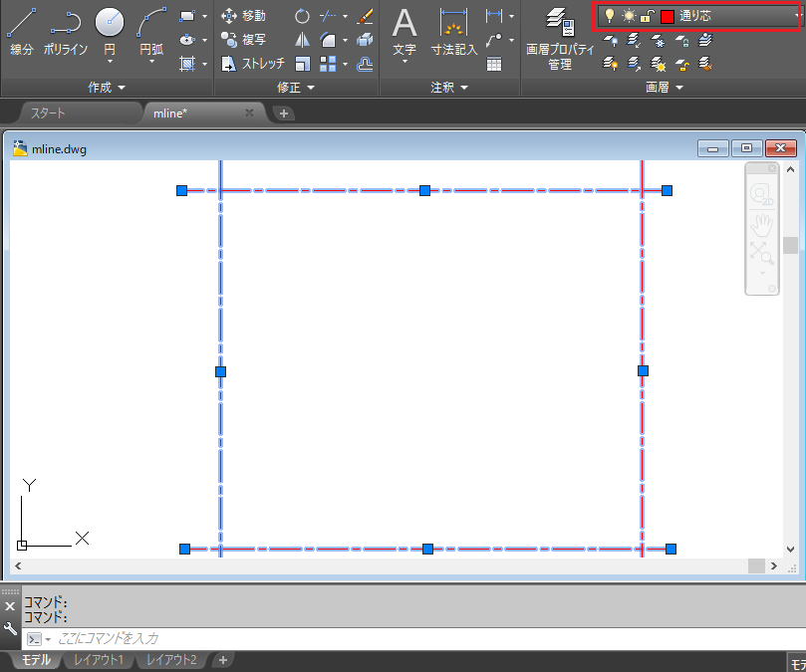Click the Layer Unlock icon
Viewport: 806px width, 672px height.
pos(682,64)
